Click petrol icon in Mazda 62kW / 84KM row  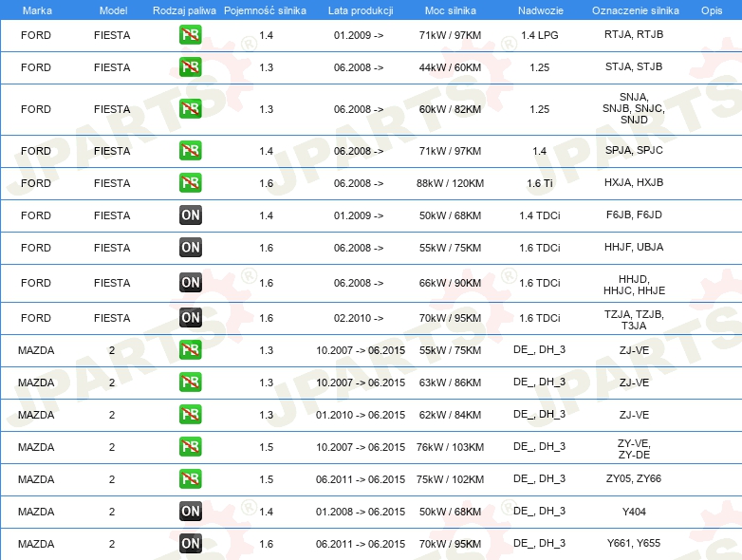point(190,414)
